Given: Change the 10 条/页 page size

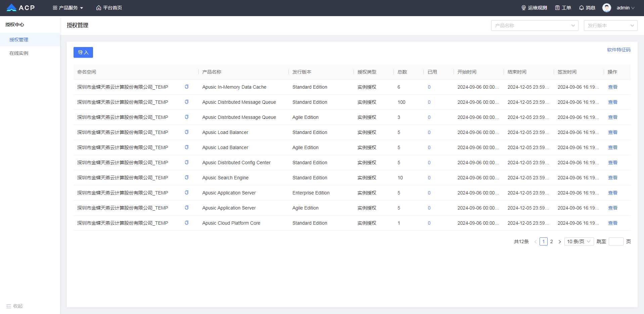Looking at the screenshot, I should click(579, 241).
